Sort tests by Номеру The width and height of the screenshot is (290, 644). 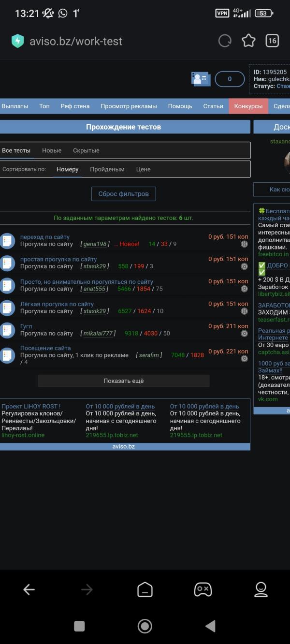(67, 169)
